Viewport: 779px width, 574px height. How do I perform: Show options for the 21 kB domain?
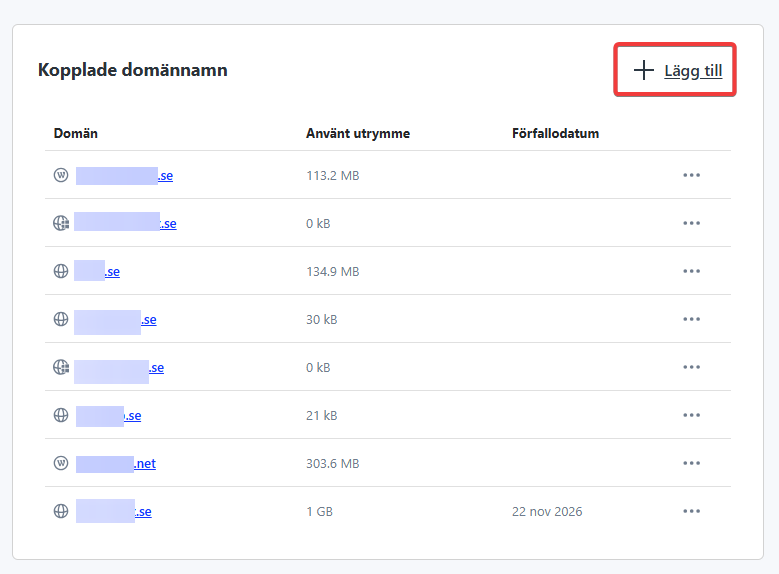click(691, 415)
